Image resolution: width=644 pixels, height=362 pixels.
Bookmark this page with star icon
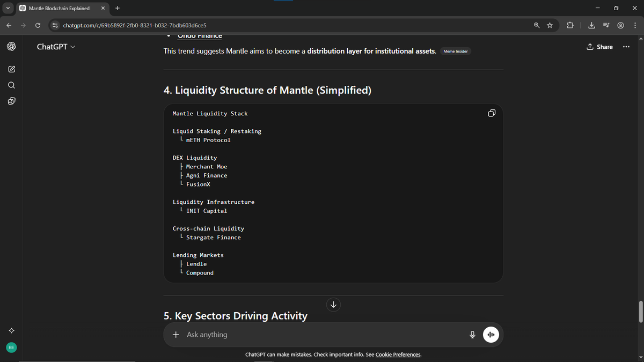pyautogui.click(x=550, y=25)
